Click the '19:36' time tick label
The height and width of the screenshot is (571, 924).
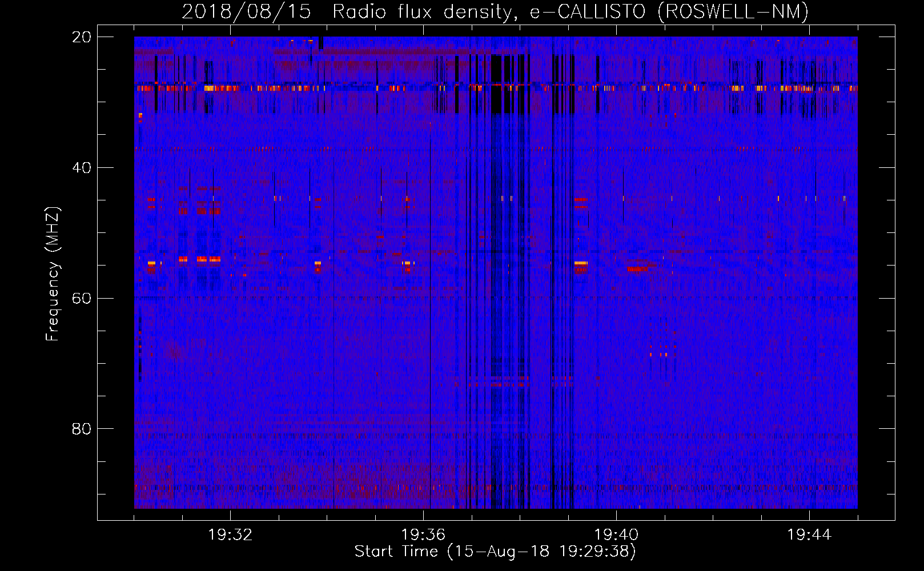click(x=423, y=535)
